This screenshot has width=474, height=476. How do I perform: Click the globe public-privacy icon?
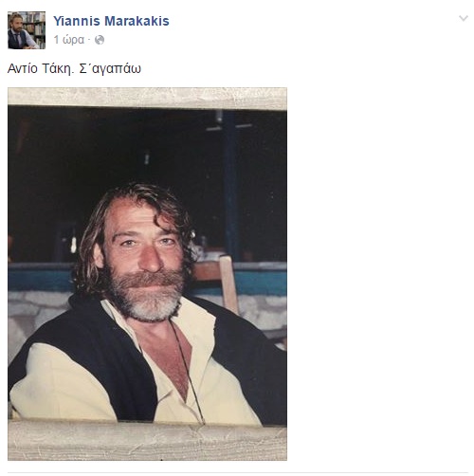point(100,40)
